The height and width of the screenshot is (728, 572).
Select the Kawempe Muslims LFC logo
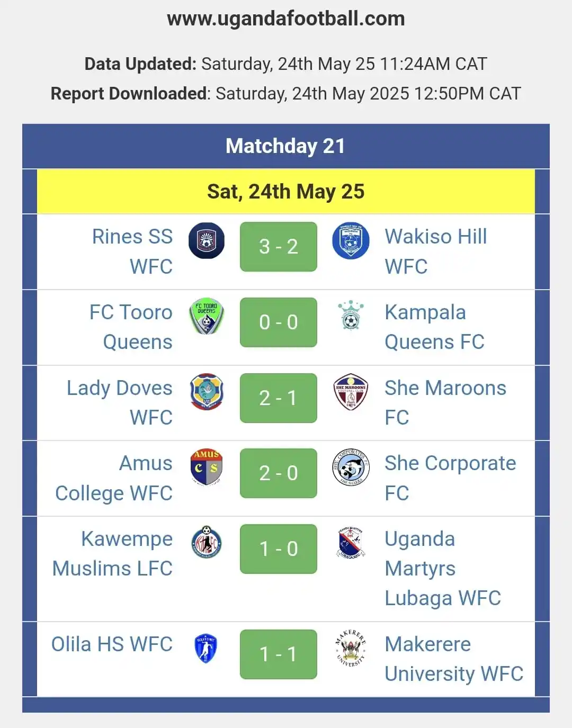pos(207,542)
